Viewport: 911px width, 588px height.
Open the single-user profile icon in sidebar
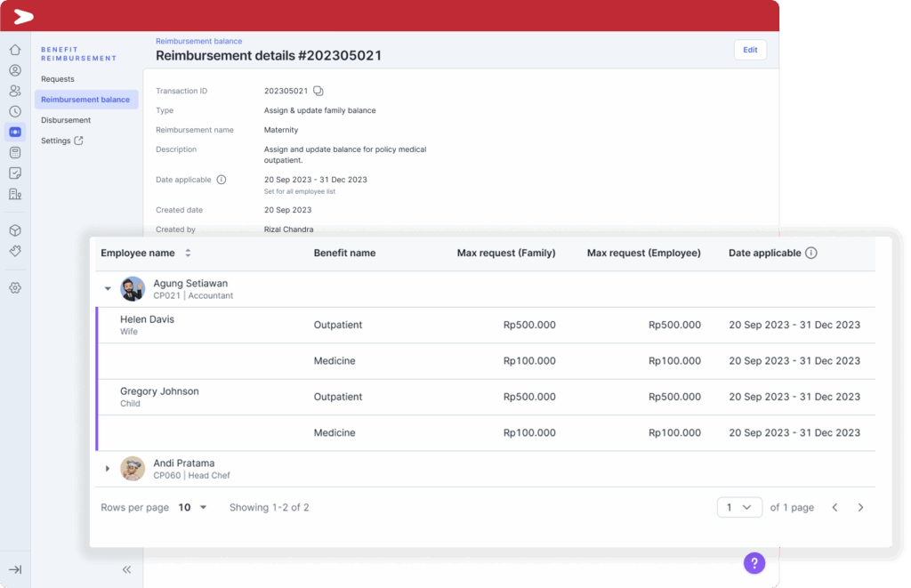[x=15, y=70]
